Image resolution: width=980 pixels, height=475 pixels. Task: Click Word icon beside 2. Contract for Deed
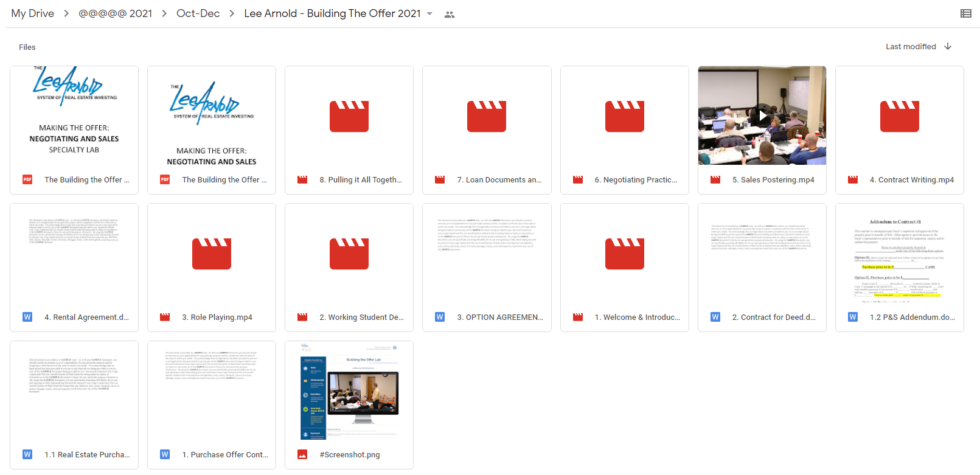point(715,317)
